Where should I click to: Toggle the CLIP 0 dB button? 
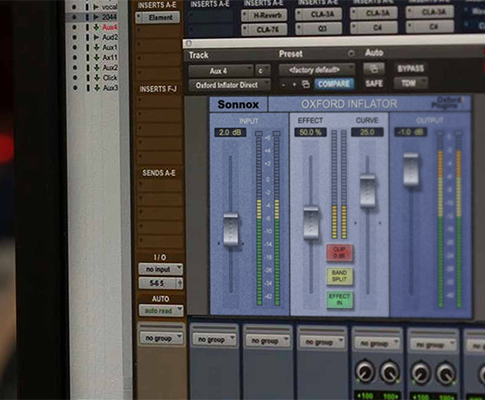339,253
